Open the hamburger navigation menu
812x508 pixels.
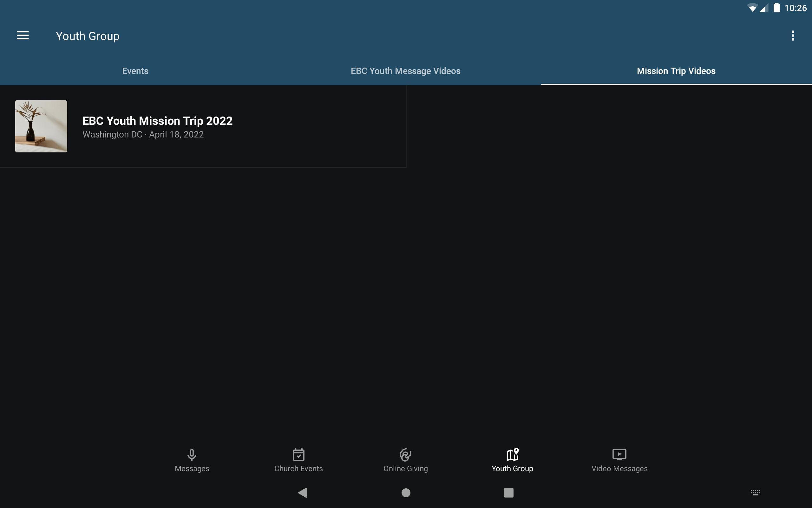[x=23, y=35]
